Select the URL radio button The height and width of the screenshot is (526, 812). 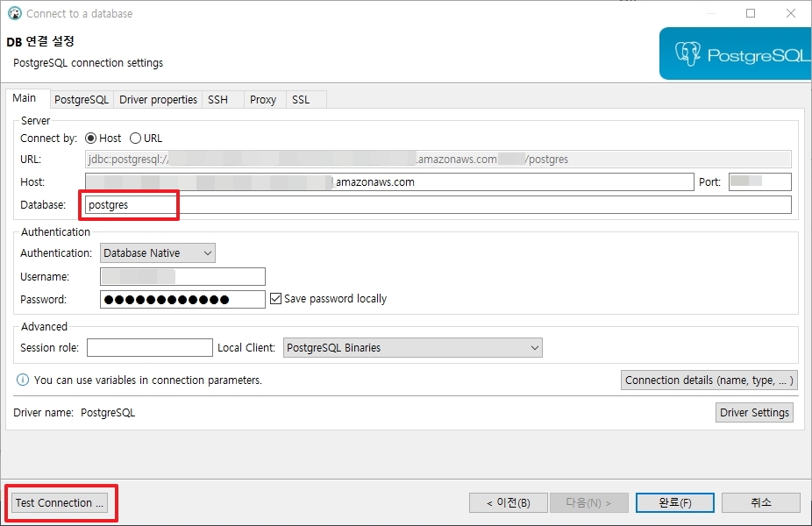[x=135, y=139]
